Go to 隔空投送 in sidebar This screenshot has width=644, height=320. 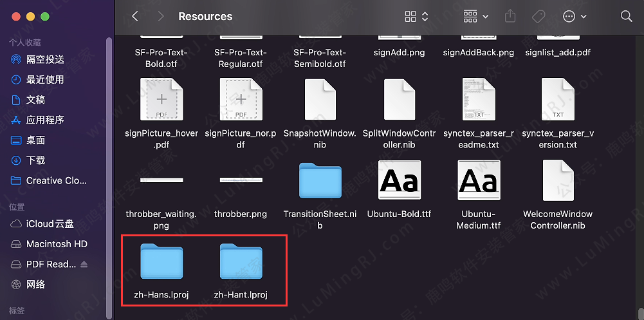tap(44, 59)
